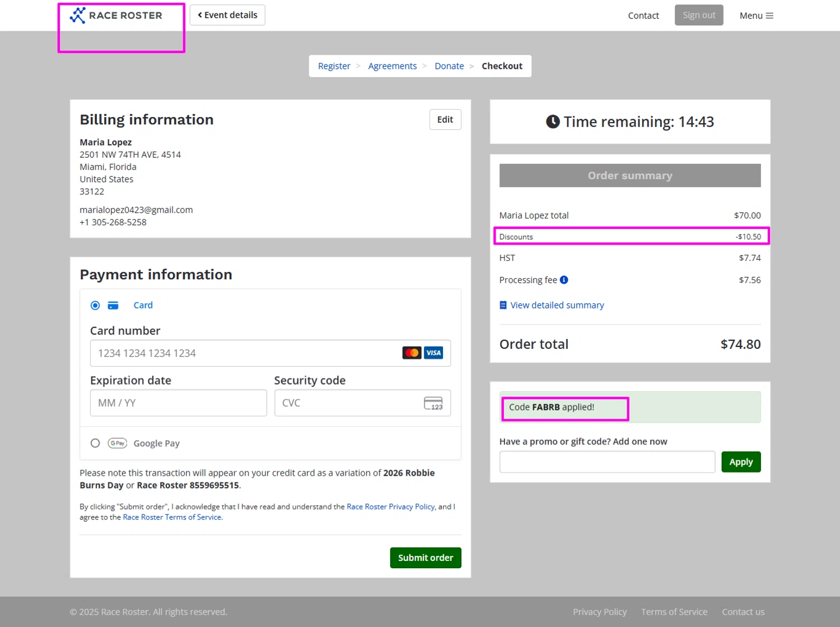Image resolution: width=840 pixels, height=627 pixels.
Task: Focus the Expiration date field
Action: (x=178, y=403)
